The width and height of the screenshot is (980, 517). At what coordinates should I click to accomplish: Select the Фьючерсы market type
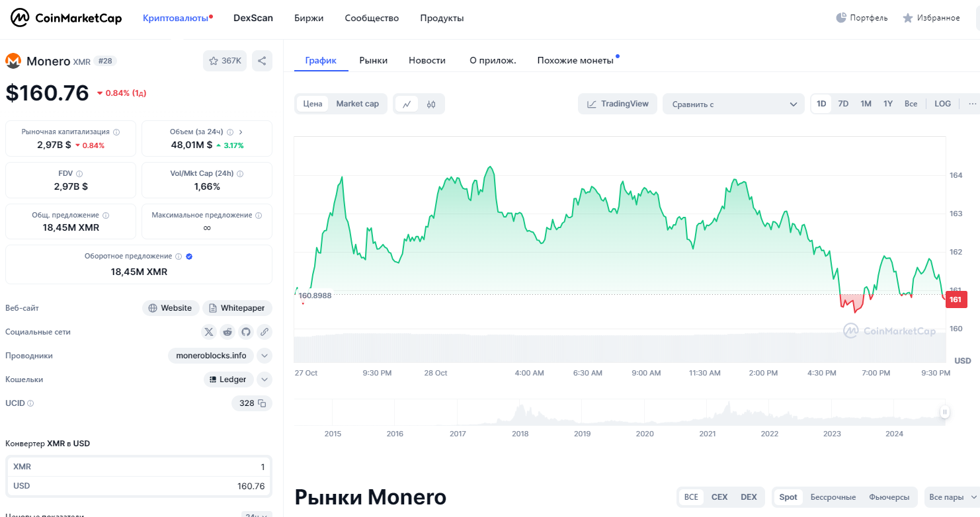(889, 497)
